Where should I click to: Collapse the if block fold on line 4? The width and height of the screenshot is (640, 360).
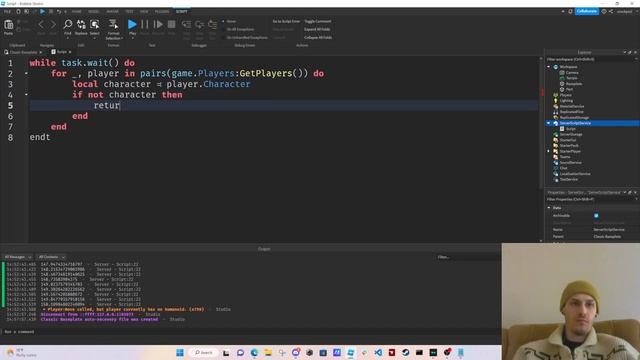point(26,95)
